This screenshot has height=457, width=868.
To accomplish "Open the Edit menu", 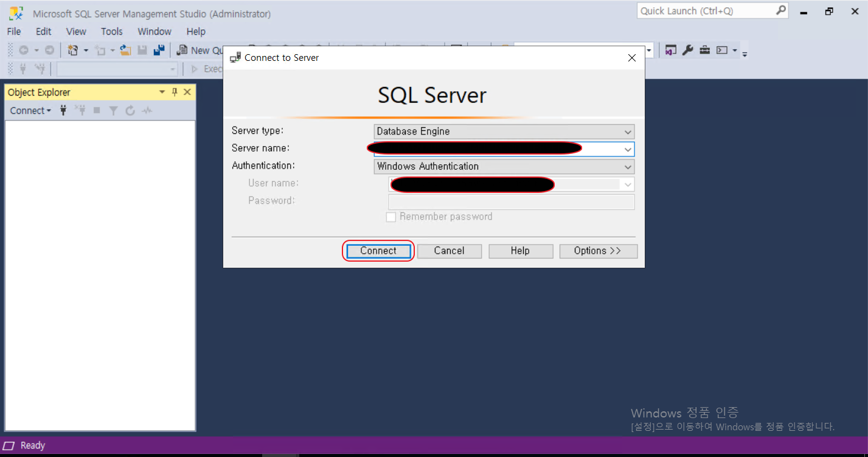I will (44, 32).
